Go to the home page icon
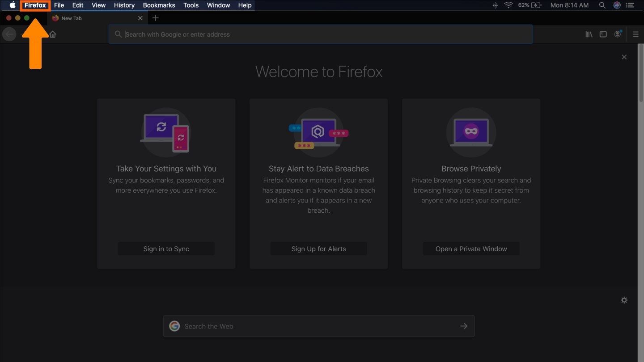This screenshot has width=644, height=362. point(53,34)
